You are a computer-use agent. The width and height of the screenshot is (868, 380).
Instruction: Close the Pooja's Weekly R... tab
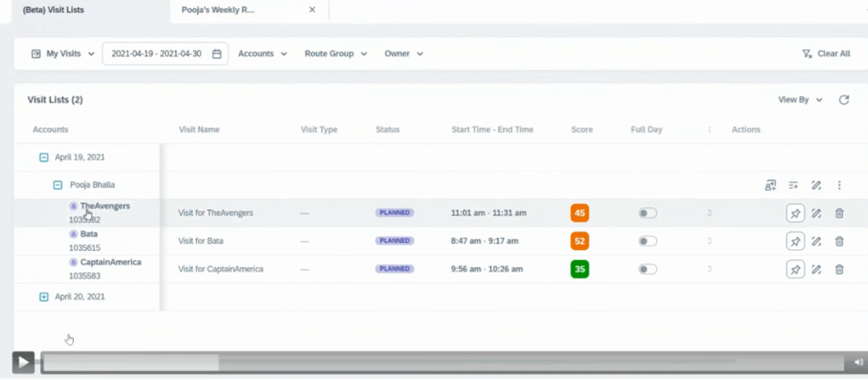pos(312,10)
